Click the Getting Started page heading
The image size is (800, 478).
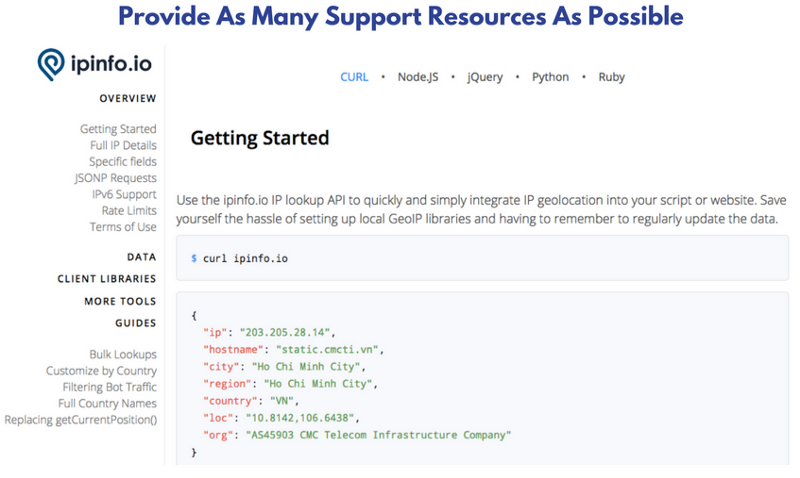(260, 138)
